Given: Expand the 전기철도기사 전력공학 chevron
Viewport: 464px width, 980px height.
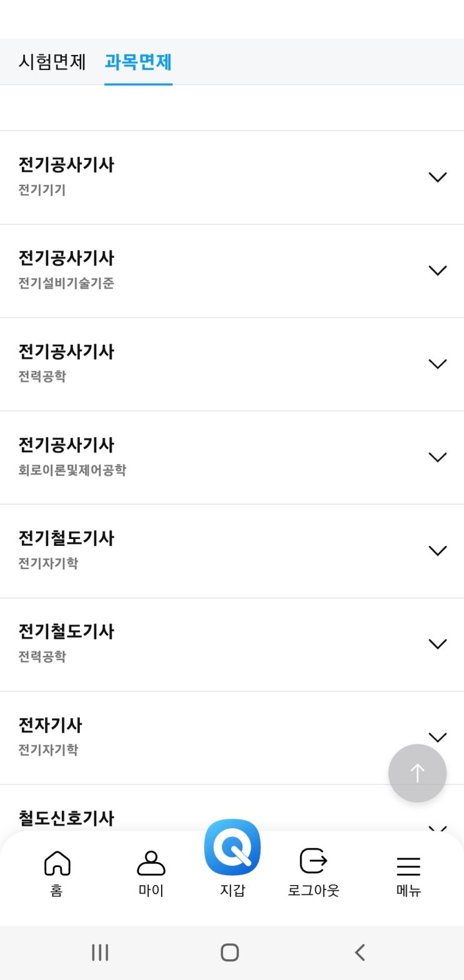Looking at the screenshot, I should 437,644.
